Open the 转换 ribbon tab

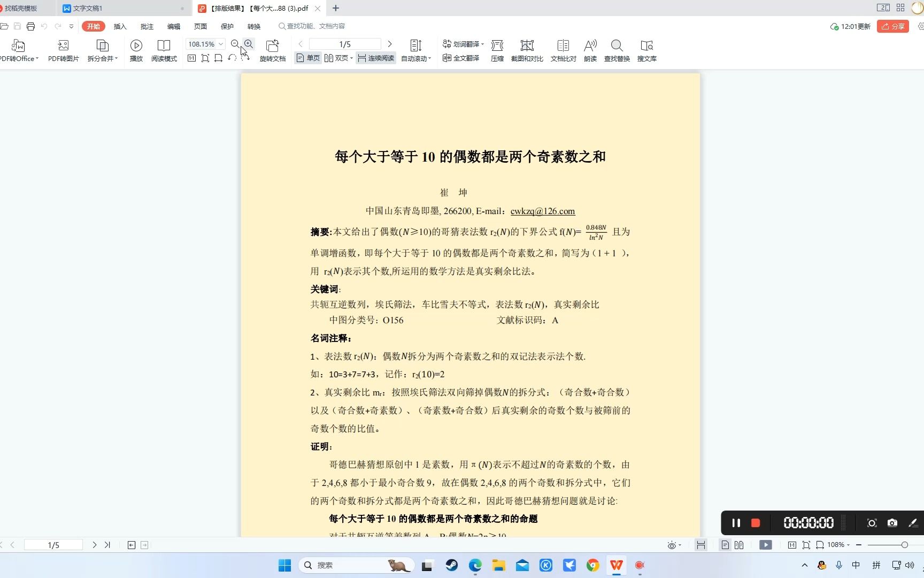254,26
